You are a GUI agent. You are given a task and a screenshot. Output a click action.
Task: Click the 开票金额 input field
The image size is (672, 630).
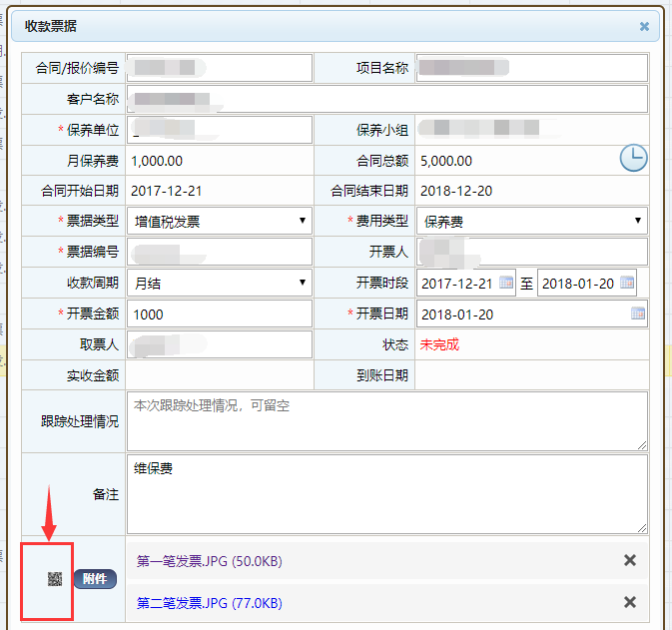point(220,314)
